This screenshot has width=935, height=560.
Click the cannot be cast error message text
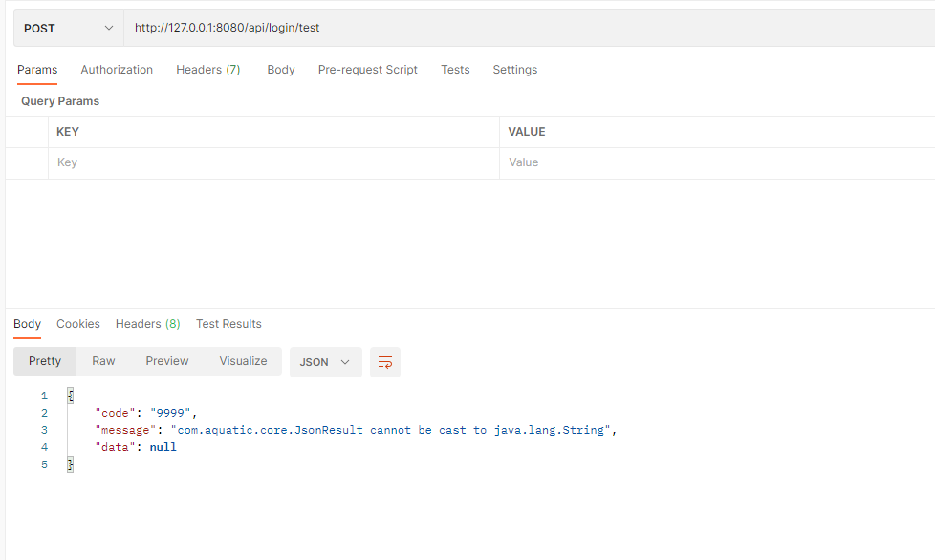coord(391,430)
